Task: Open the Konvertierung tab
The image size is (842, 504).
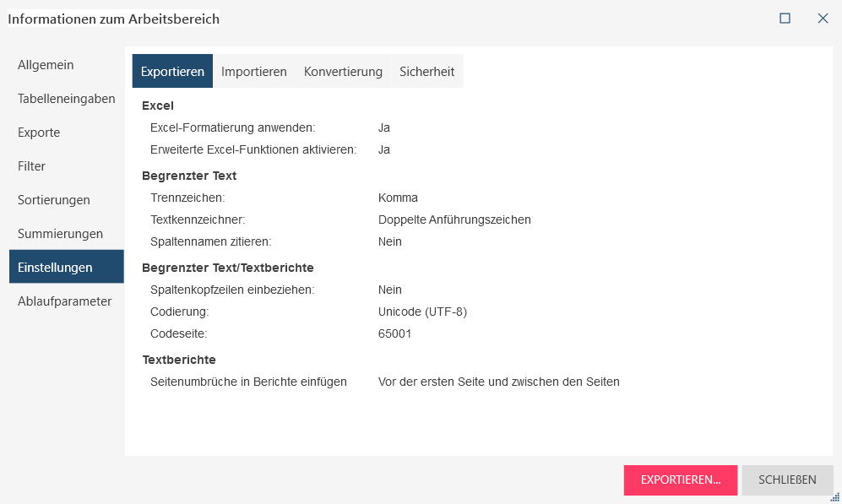Action: coord(343,72)
